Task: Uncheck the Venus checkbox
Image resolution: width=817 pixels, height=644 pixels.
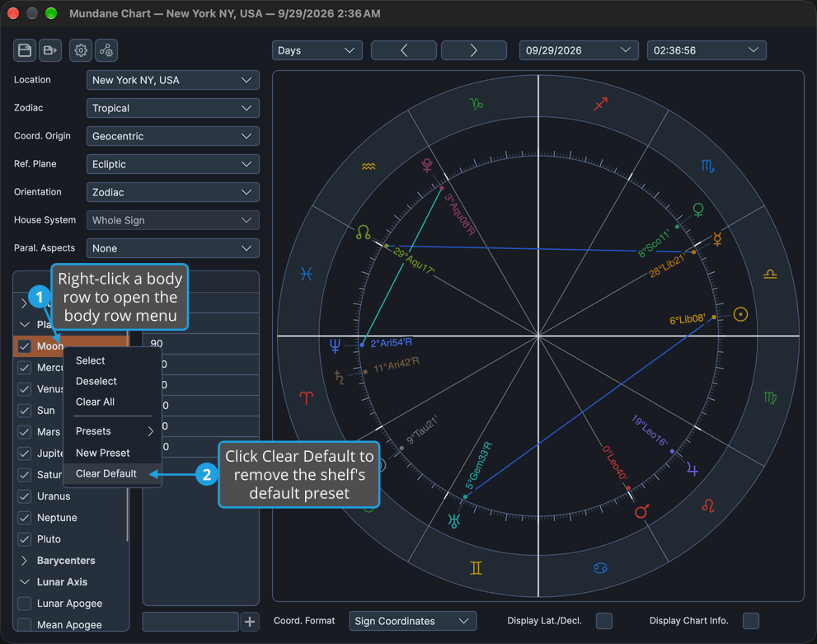Action: click(x=25, y=389)
